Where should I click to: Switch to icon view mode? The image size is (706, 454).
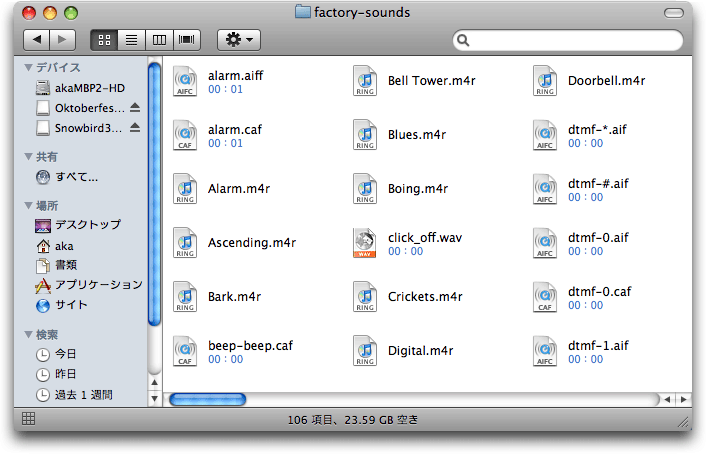[x=104, y=40]
